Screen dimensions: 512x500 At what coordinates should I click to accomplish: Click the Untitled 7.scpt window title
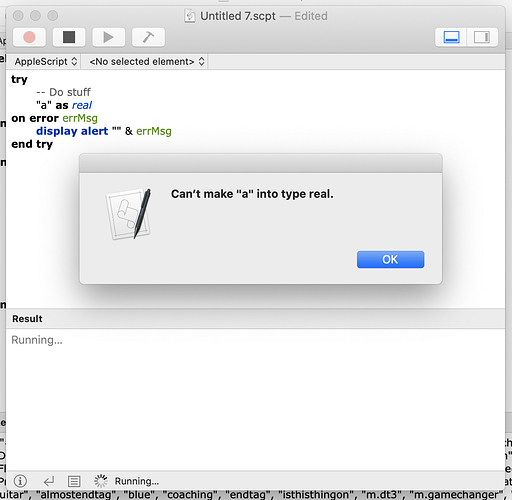pos(238,16)
